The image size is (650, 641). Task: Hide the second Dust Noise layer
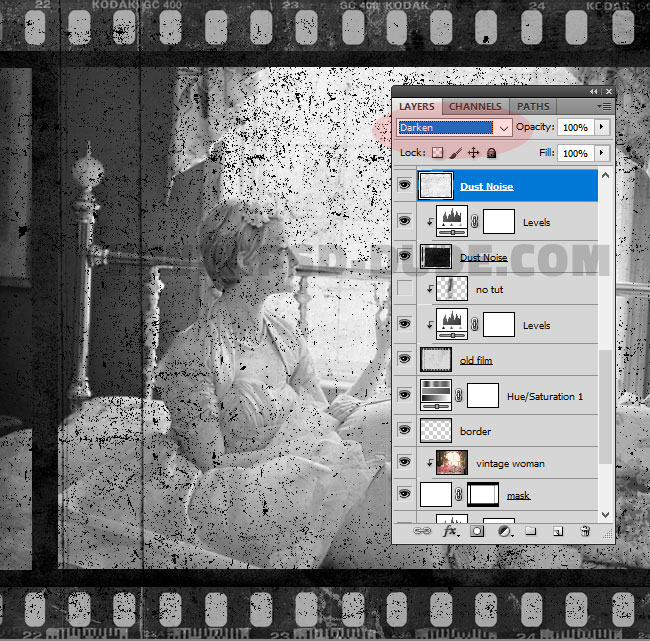coord(404,256)
